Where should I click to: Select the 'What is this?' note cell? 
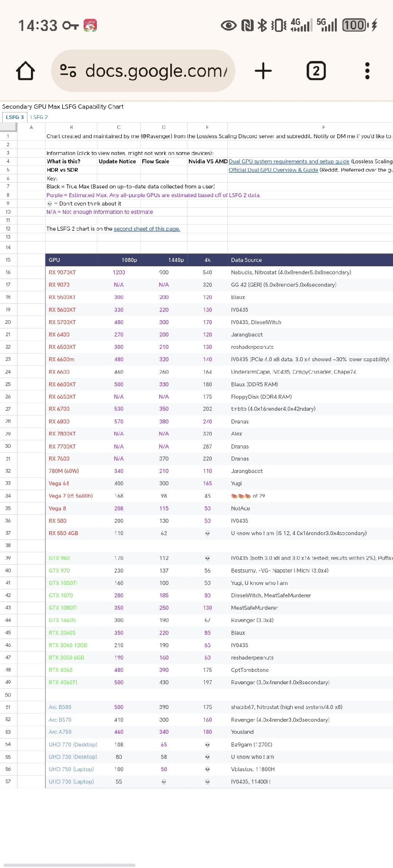[64, 162]
